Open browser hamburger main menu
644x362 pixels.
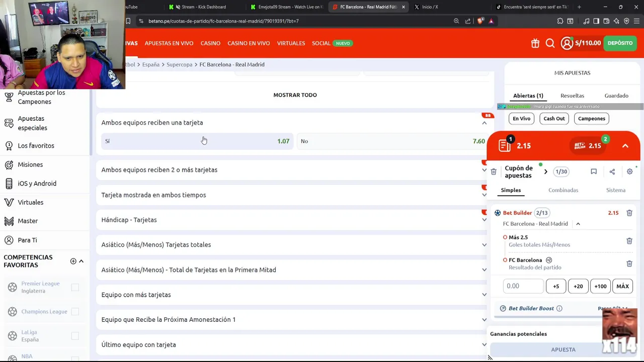pyautogui.click(x=637, y=21)
